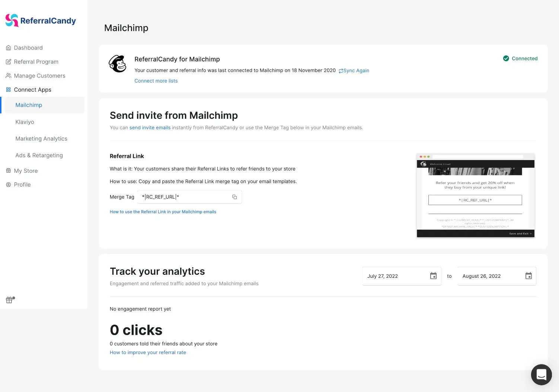This screenshot has height=392, width=559.
Task: Open the Referral Program menu
Action: [36, 62]
